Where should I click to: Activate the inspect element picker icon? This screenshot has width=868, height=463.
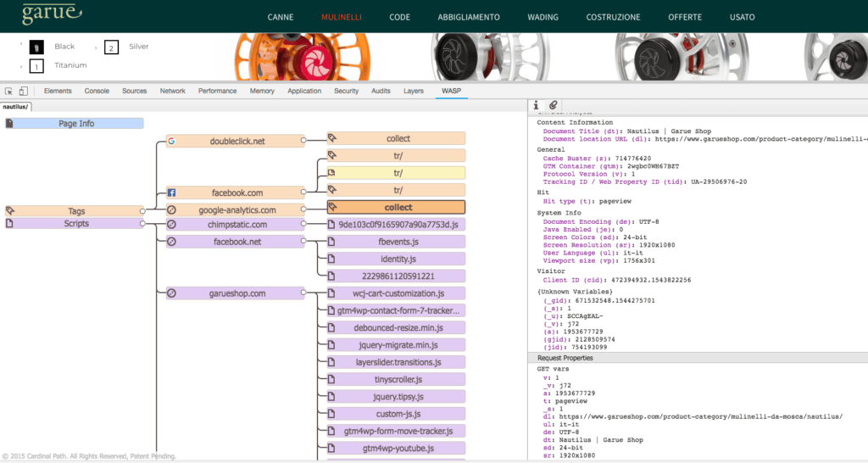click(8, 91)
